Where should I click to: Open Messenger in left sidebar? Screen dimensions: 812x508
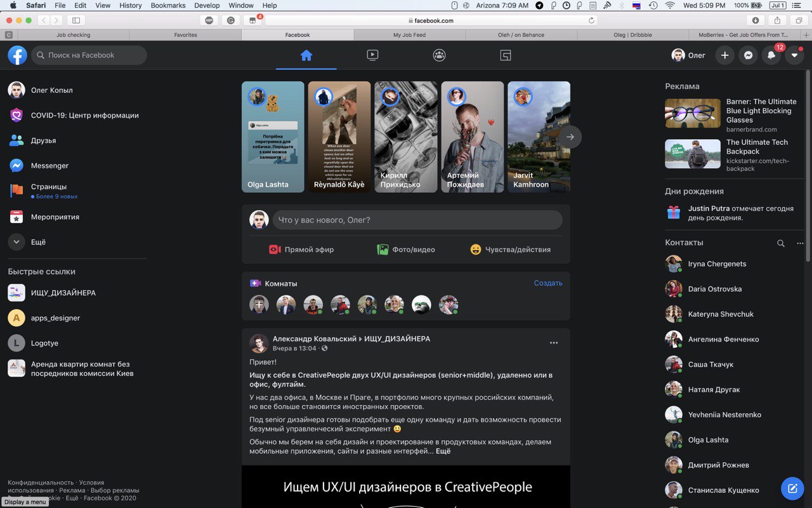(x=77, y=166)
